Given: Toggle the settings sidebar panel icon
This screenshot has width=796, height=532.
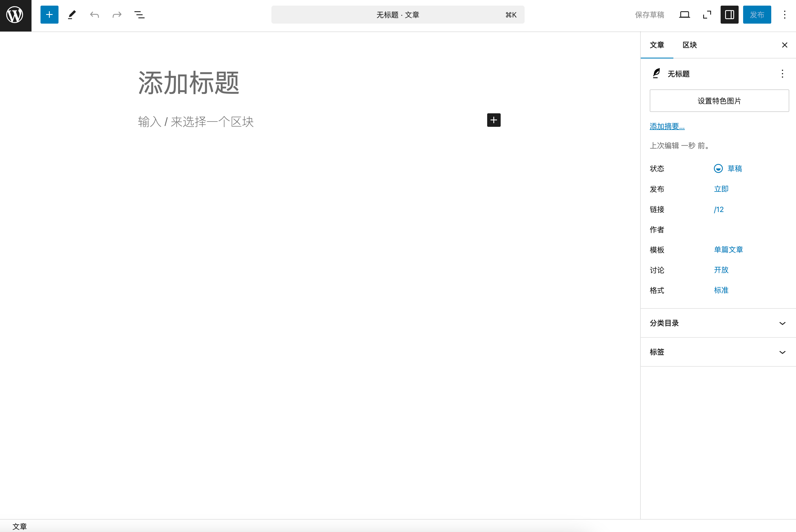Looking at the screenshot, I should pos(729,15).
